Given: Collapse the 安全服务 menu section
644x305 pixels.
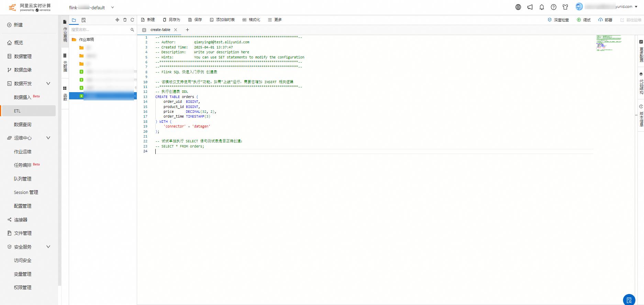Looking at the screenshot, I should point(48,247).
